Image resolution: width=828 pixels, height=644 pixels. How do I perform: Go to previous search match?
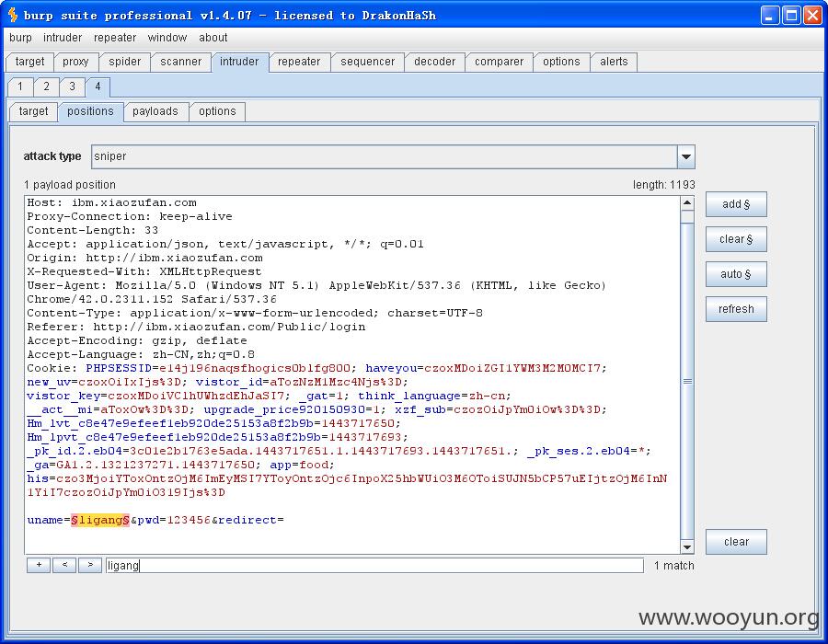click(64, 565)
